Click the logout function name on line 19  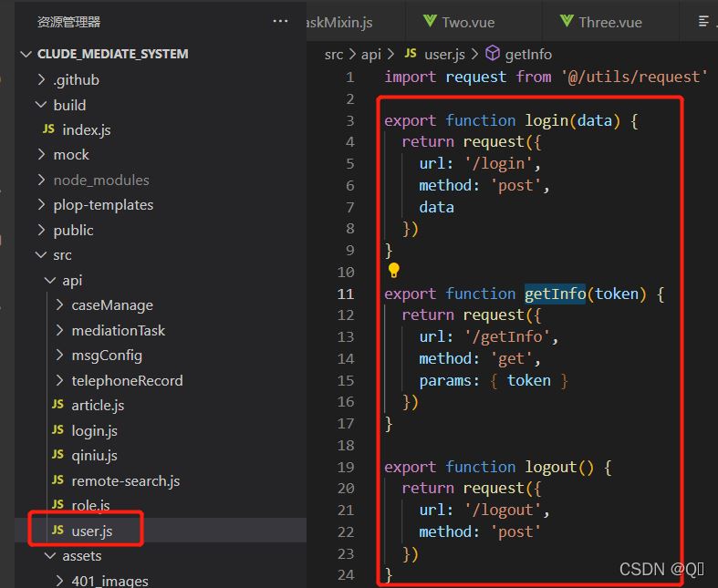tap(550, 467)
